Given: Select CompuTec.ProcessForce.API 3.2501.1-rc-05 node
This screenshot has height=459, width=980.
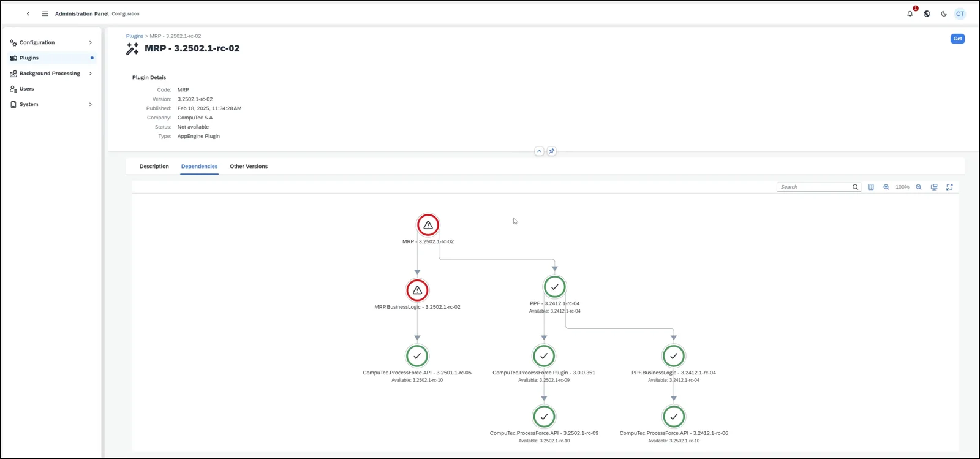Looking at the screenshot, I should pyautogui.click(x=417, y=356).
